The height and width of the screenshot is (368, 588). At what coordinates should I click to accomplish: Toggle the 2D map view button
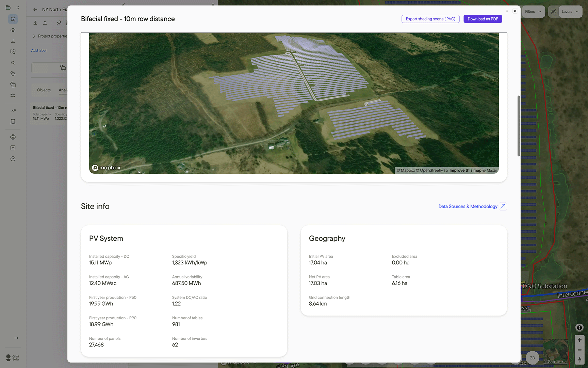click(x=532, y=358)
